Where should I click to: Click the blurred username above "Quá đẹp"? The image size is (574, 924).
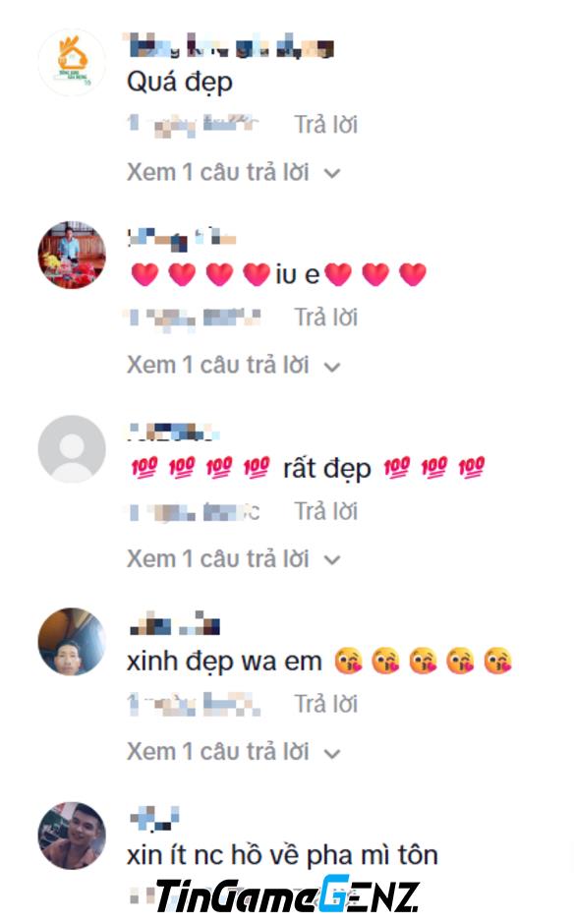pyautogui.click(x=230, y=46)
